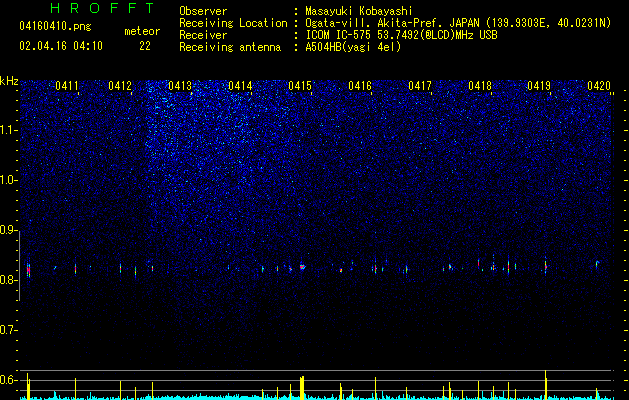Click time marker 0412
Viewport: 629px width, 400px height.
click(x=120, y=85)
